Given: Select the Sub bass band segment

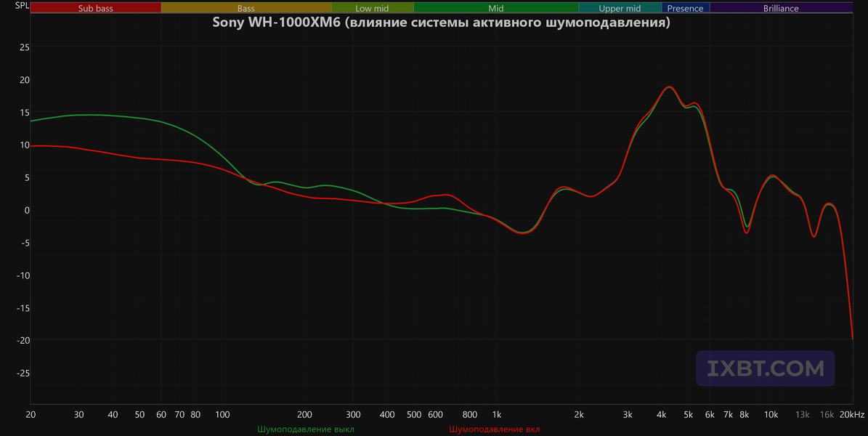Looking at the screenshot, I should click(x=96, y=8).
